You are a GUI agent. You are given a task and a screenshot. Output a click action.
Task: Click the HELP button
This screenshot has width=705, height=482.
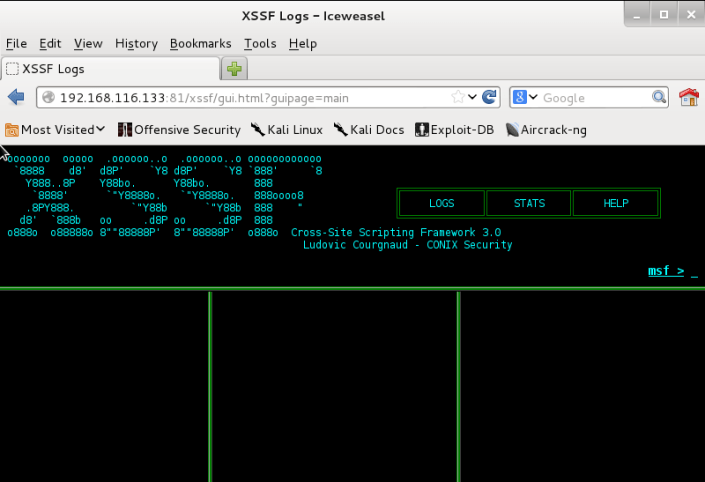click(x=616, y=203)
